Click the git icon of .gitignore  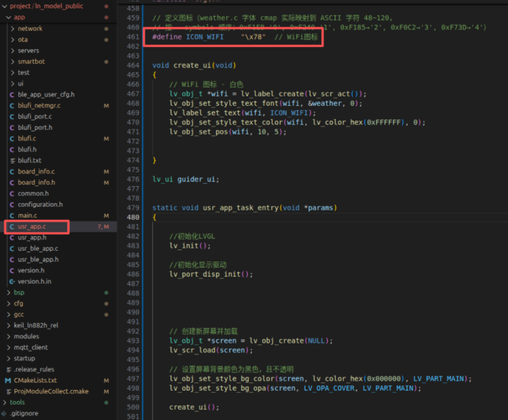(x=4, y=413)
